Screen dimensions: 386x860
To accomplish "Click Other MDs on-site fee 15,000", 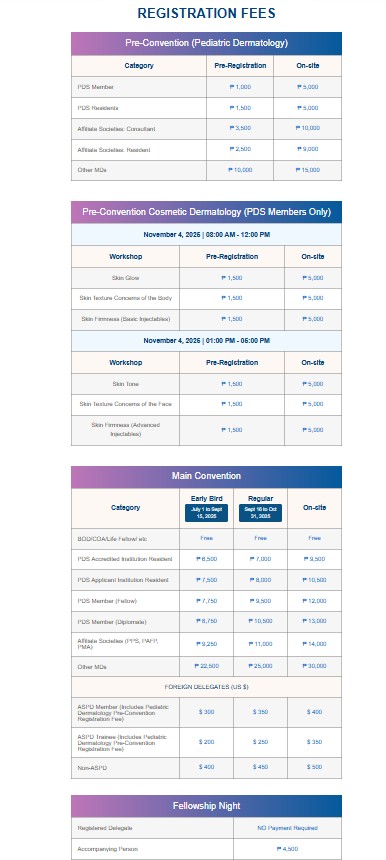I will coord(308,170).
